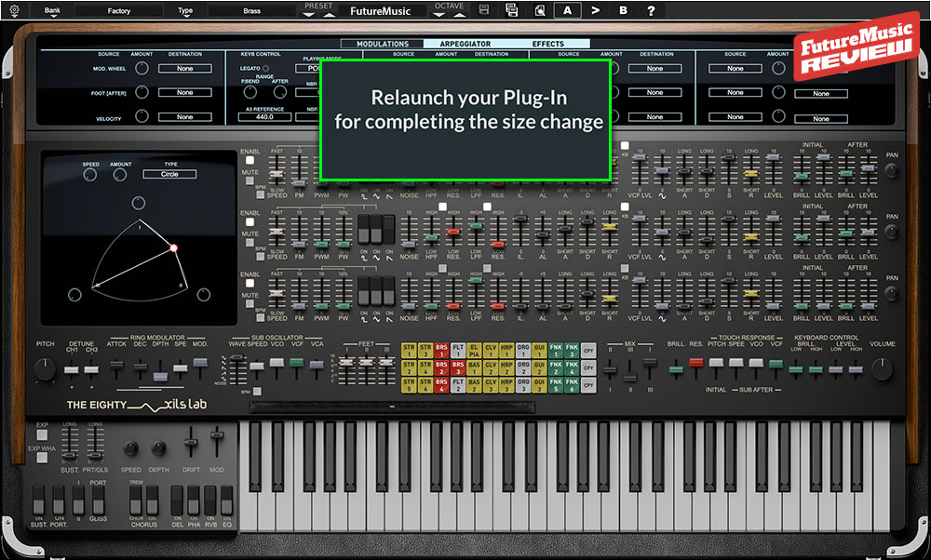Select next preset with PRESET up arrow
Viewport: 931px width, 560px height.
pyautogui.click(x=329, y=15)
